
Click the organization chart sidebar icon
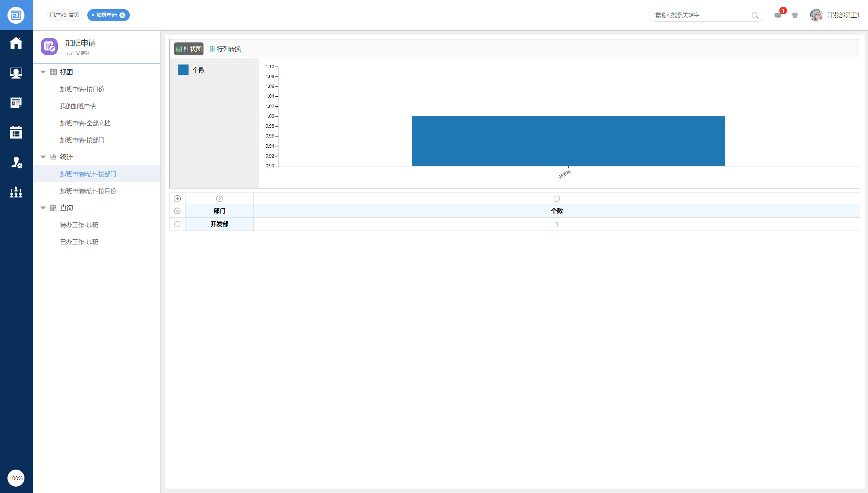pos(16,192)
